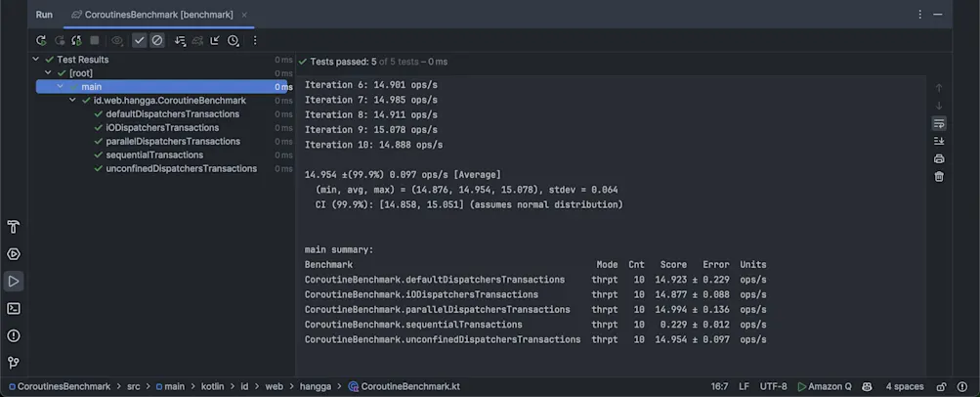Clear console with trash icon
Viewport: 980px width, 397px height.
click(939, 177)
